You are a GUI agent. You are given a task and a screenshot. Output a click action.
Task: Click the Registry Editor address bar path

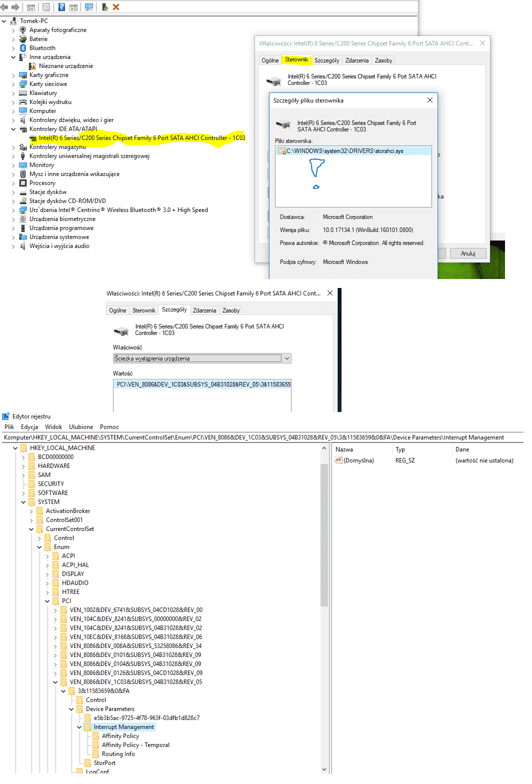point(262,437)
